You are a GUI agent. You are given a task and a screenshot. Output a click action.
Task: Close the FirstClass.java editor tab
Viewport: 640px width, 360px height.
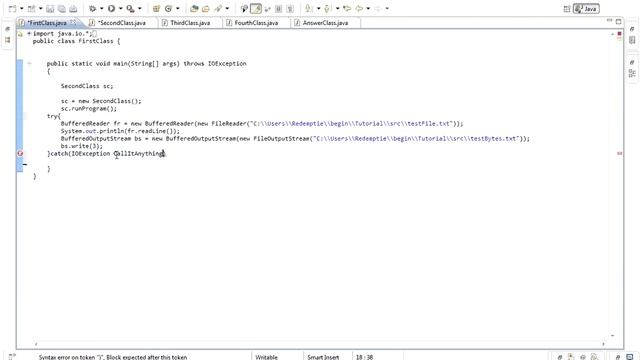pos(73,22)
